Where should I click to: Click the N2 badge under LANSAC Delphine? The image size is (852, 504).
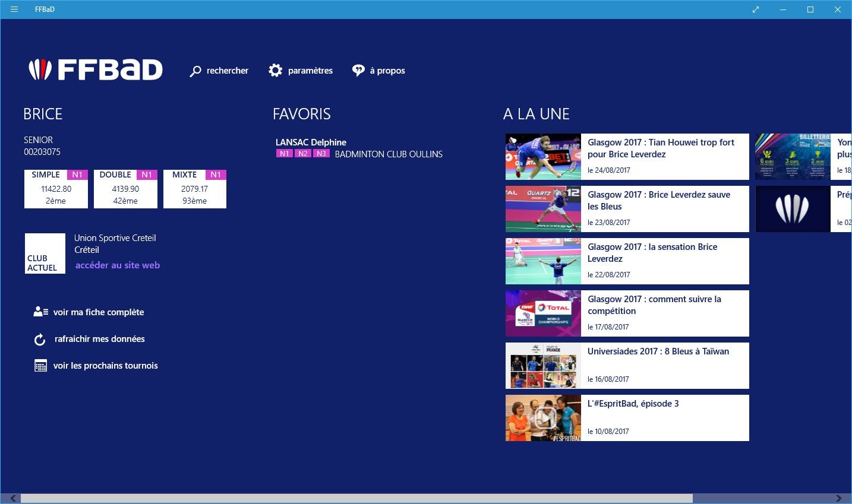pos(303,153)
